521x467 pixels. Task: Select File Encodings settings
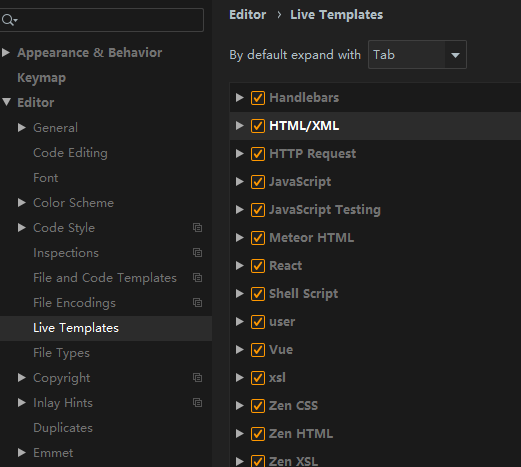pos(74,303)
